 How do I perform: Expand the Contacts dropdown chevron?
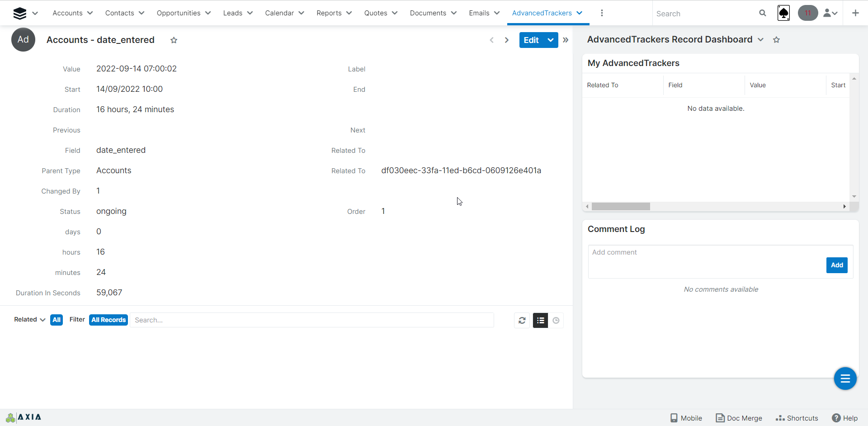point(142,13)
